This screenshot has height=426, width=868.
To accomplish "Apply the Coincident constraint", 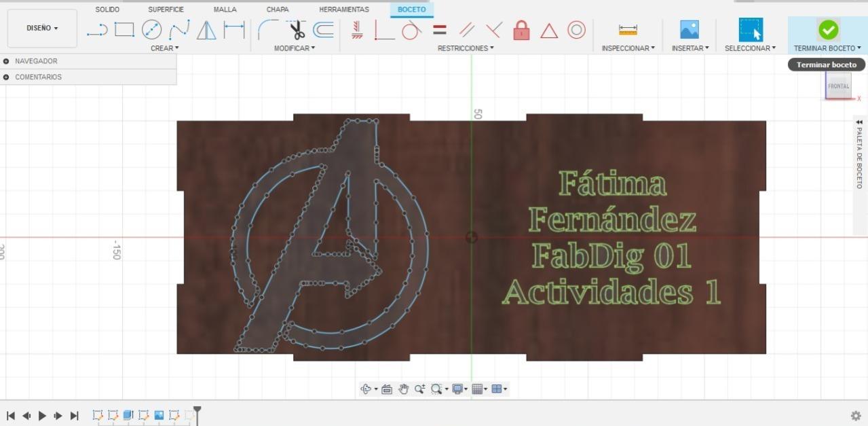I will (x=384, y=30).
